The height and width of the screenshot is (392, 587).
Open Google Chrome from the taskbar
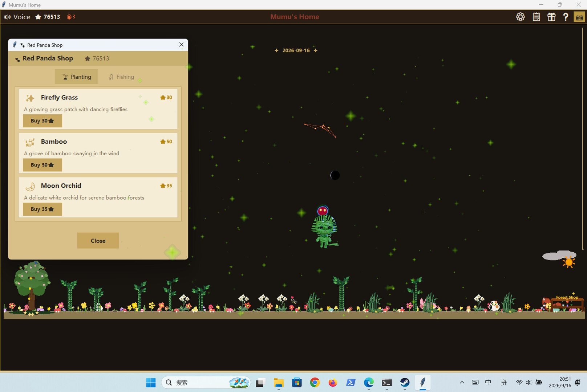click(315, 383)
